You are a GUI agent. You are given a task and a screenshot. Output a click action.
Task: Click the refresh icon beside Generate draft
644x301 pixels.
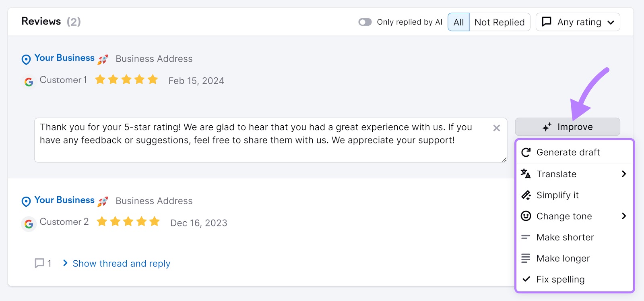526,152
